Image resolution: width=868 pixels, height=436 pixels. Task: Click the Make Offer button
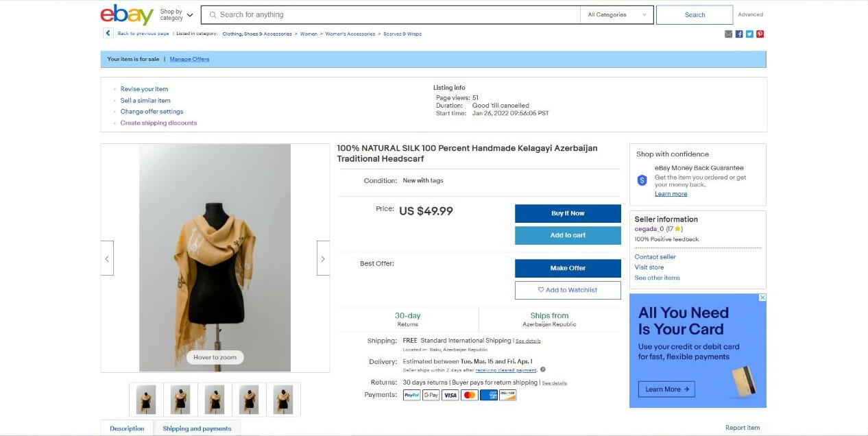(568, 268)
